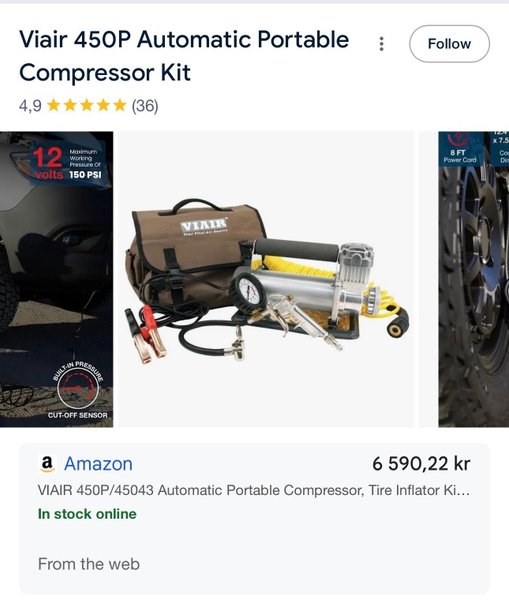Open the Amazon seller link

click(98, 464)
